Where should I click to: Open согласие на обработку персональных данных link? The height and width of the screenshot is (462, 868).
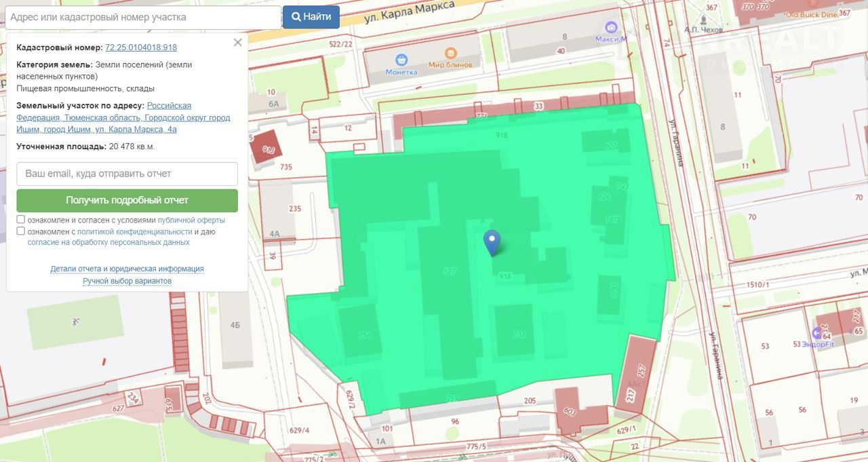108,242
